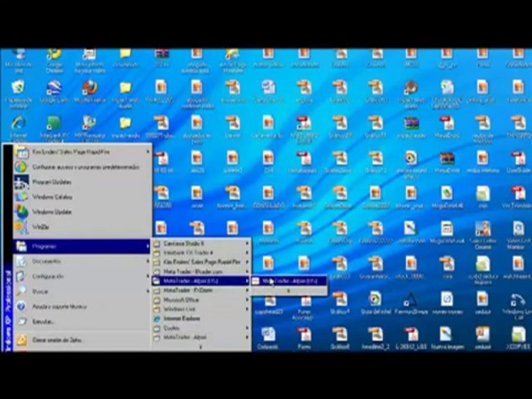Open MetaTrader - Alpari (UK) folder in Programas
This screenshot has width=532, height=399.
(202, 281)
